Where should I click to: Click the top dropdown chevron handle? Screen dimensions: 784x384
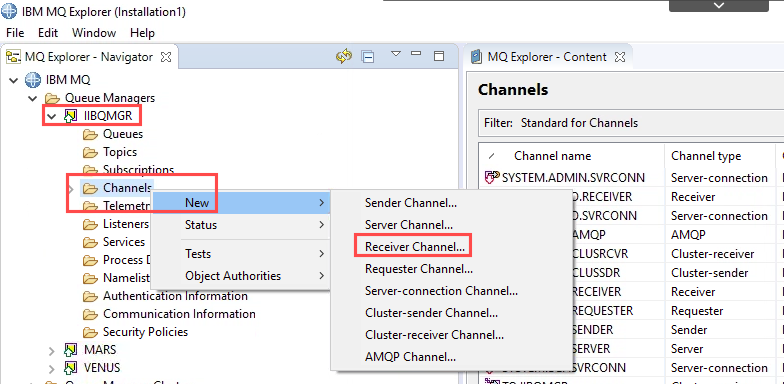718,5
